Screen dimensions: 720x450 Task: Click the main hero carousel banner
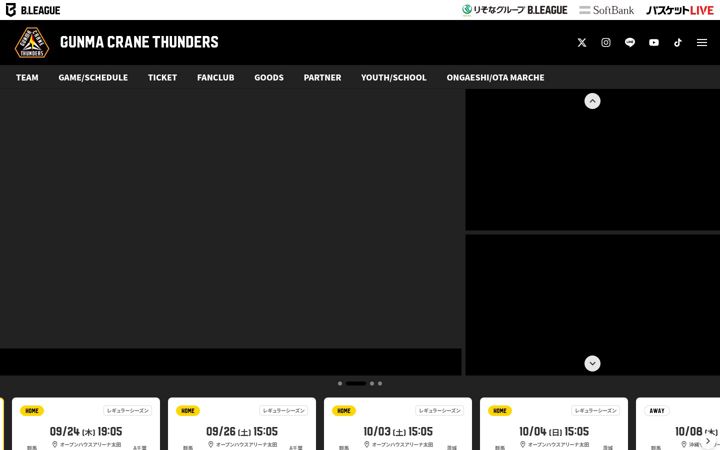tap(231, 232)
